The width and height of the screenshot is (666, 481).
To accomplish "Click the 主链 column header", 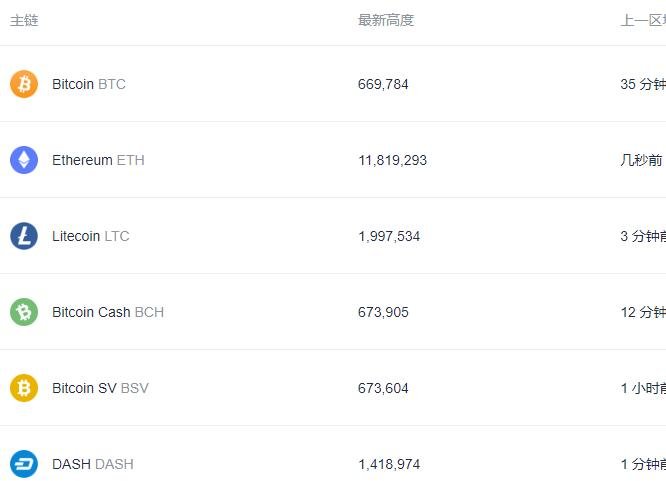I will [24, 20].
